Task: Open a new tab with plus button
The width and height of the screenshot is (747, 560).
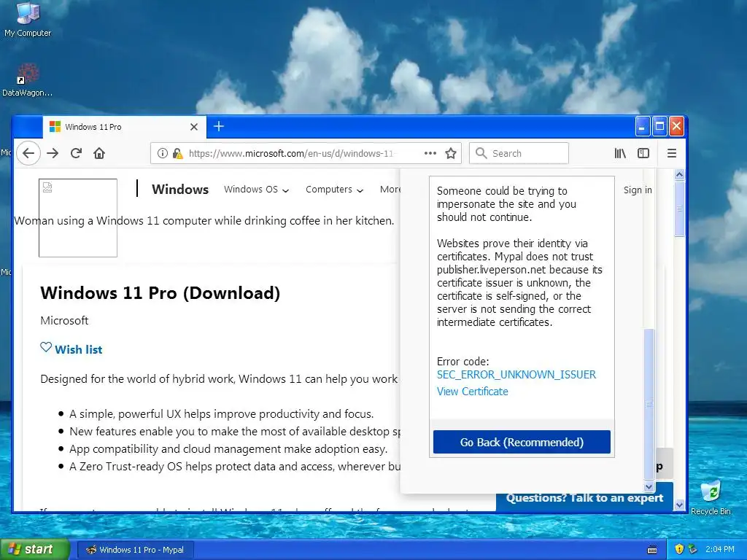Action: (x=219, y=126)
